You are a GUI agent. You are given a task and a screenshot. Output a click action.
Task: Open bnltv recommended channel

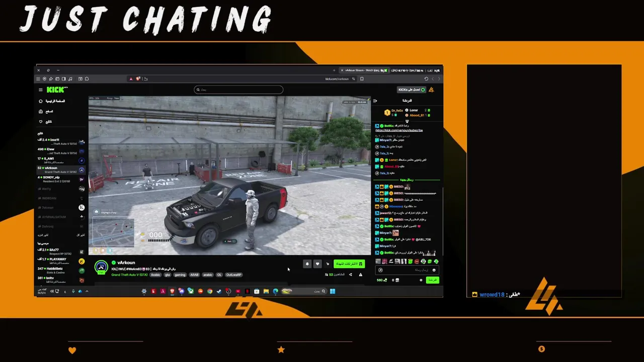61,279
